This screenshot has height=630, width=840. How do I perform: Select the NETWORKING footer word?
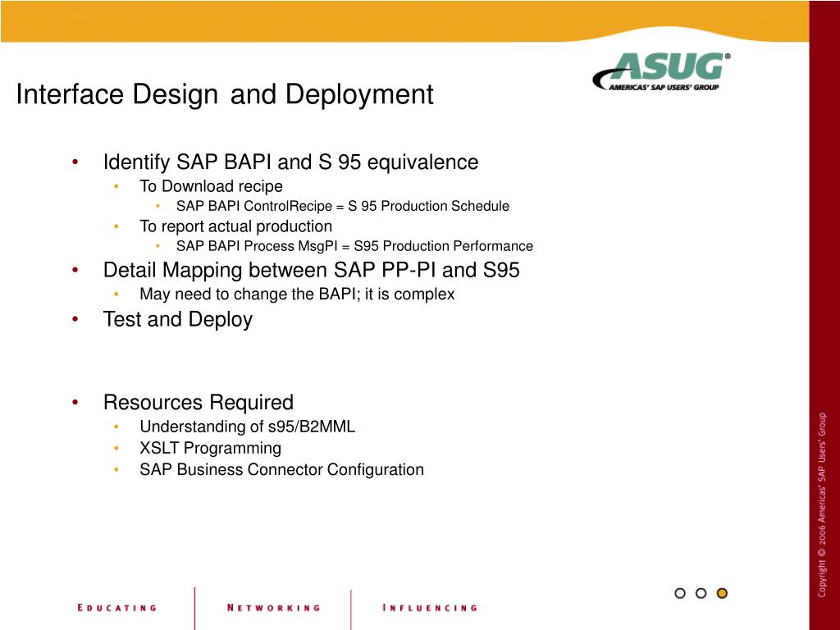[274, 608]
